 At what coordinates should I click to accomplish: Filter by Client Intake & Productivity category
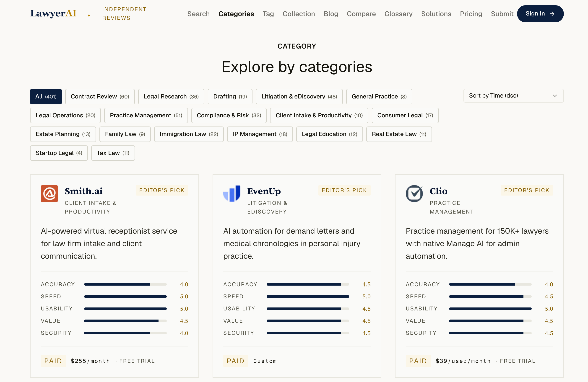(319, 115)
